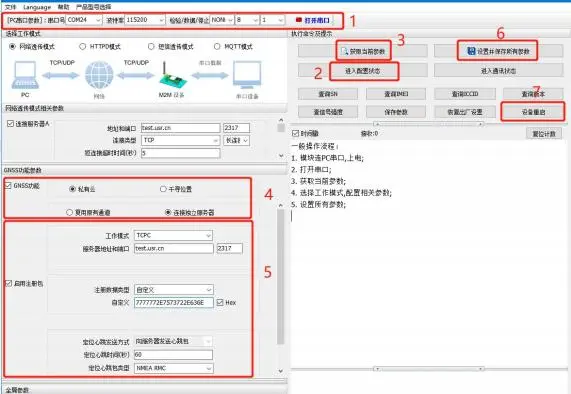Image resolution: width=571 pixels, height=394 pixels.
Task: Click the 进入配置状态 button
Action: pyautogui.click(x=363, y=71)
